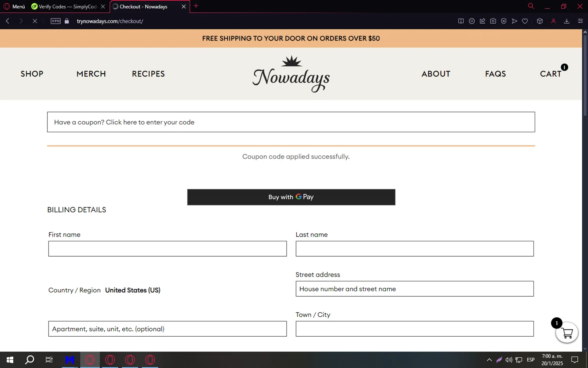Image resolution: width=588 pixels, height=368 pixels.
Task: Open Windows taskbar search
Action: pyautogui.click(x=29, y=360)
